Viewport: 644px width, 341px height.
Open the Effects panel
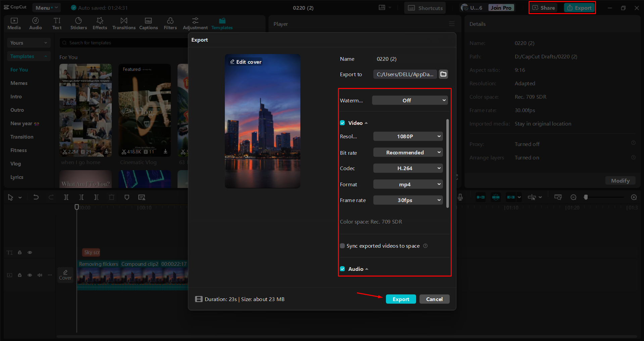tap(100, 23)
